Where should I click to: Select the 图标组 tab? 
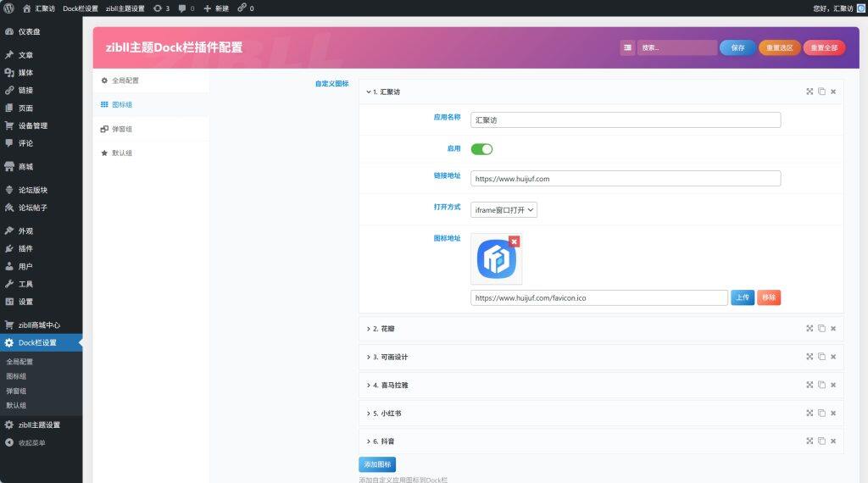click(x=151, y=104)
